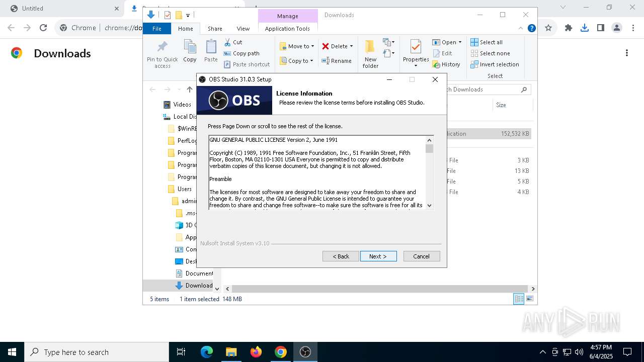The width and height of the screenshot is (644, 362).
Task: Open Windows Start menu
Action: click(12, 352)
